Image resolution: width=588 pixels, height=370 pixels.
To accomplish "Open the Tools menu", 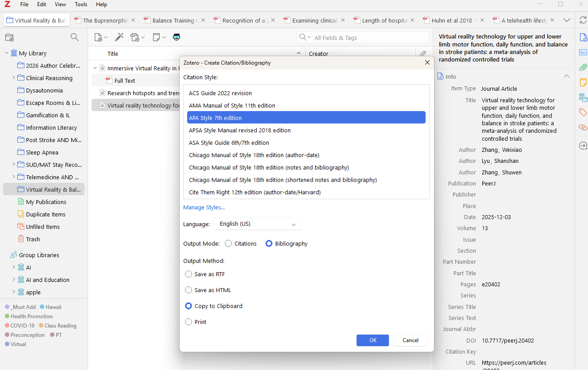I will click(x=81, y=4).
